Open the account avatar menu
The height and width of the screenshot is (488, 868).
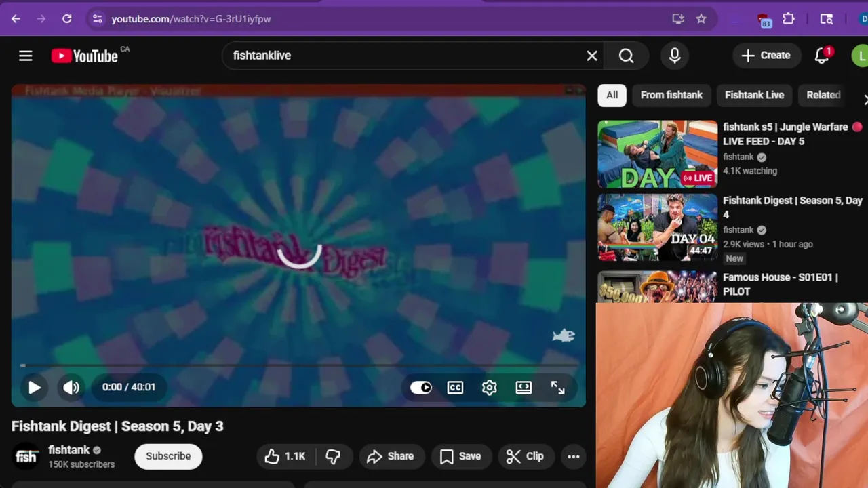860,56
